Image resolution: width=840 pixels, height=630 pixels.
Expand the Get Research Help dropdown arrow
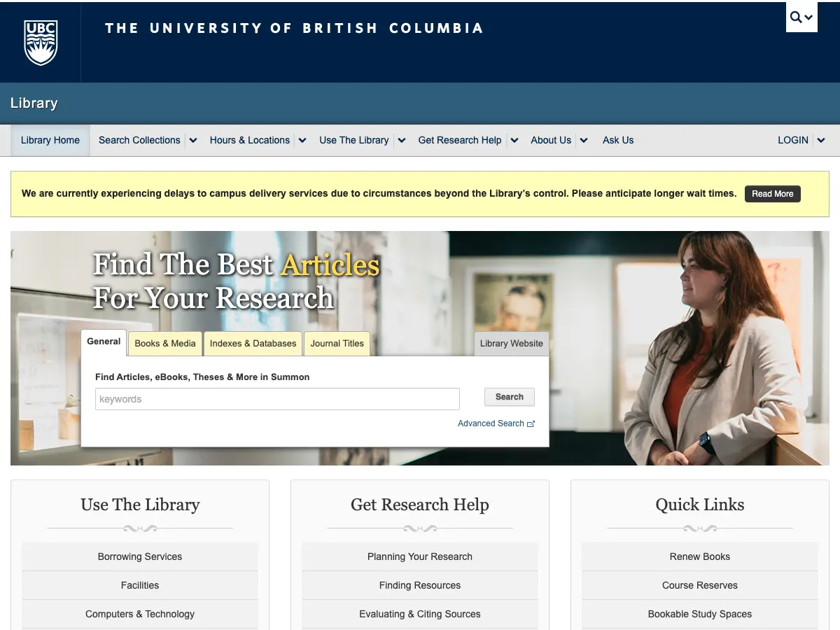click(x=514, y=141)
